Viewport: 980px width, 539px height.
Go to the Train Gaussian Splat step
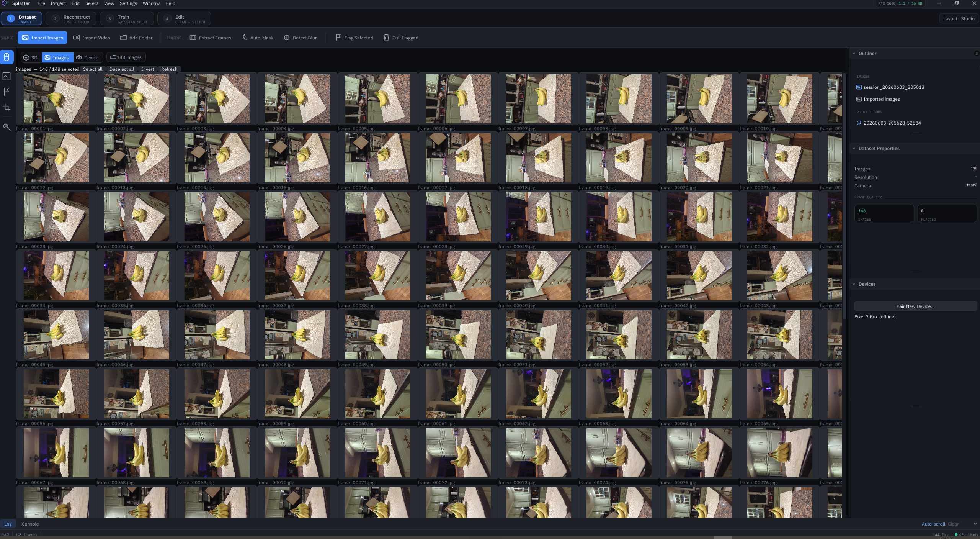point(127,19)
